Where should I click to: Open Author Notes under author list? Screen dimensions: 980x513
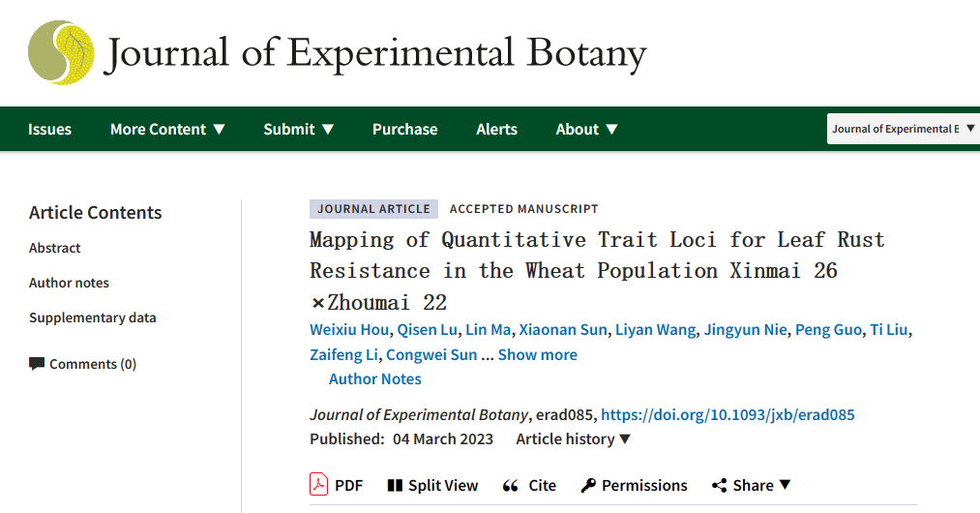375,378
